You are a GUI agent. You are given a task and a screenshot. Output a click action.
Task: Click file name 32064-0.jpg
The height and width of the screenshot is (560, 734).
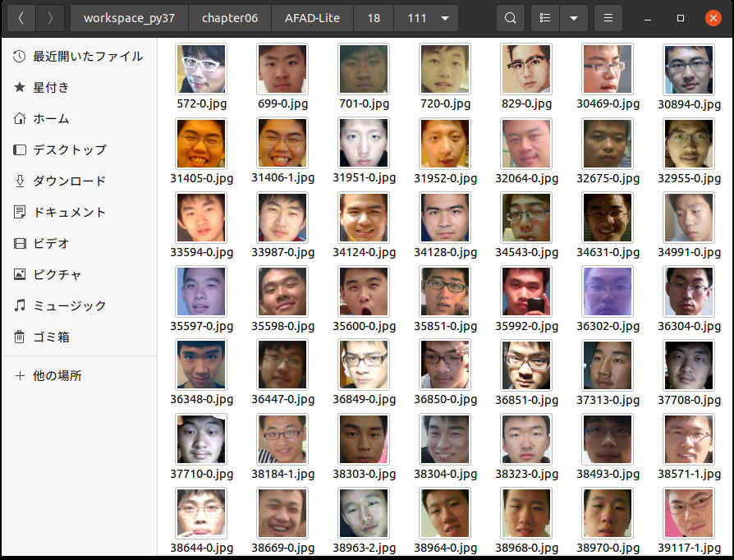(526, 178)
